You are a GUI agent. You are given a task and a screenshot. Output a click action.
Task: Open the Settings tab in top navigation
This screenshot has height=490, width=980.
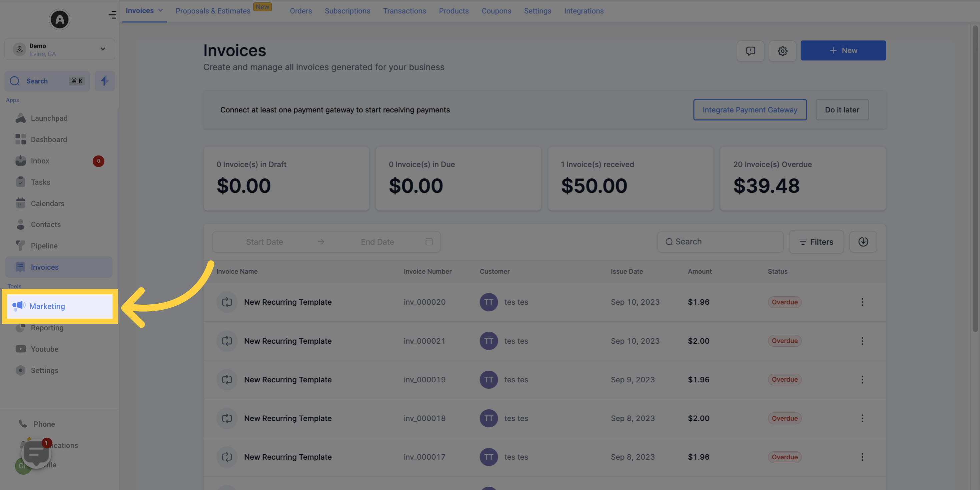click(537, 11)
